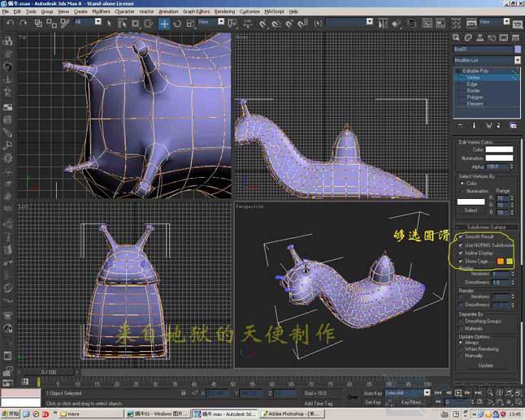
Task: Enable Separate By Materials checkbox
Action: tap(462, 329)
